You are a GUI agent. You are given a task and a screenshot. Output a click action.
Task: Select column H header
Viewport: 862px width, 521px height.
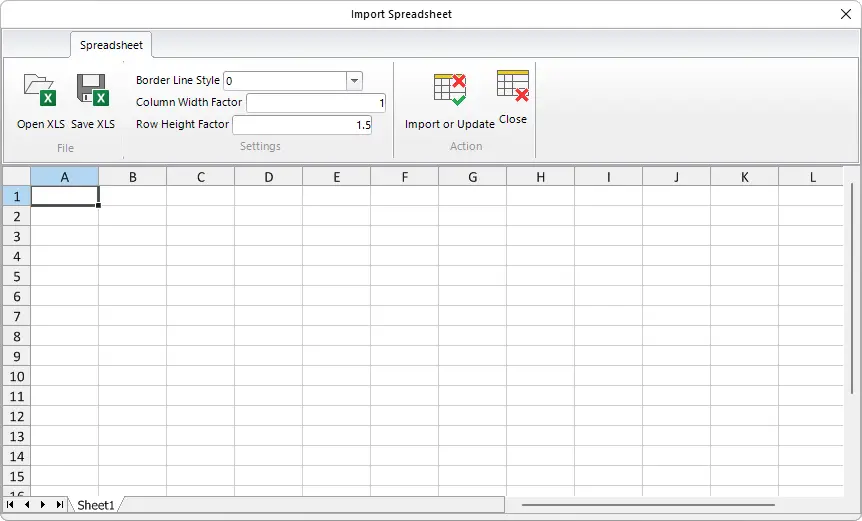540,177
